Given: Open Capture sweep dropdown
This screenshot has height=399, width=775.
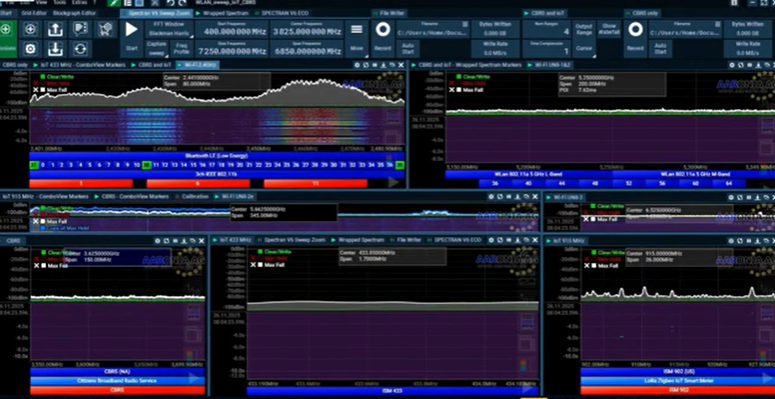Looking at the screenshot, I should click(x=157, y=48).
